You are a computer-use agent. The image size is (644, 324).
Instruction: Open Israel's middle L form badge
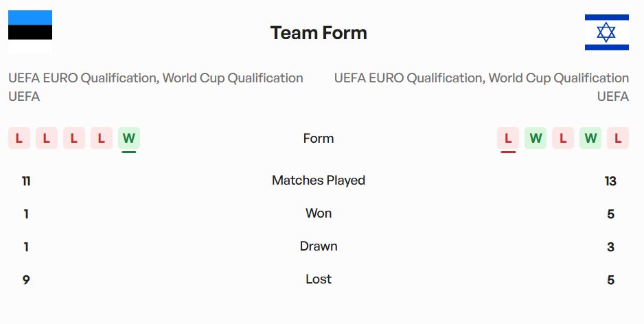563,138
